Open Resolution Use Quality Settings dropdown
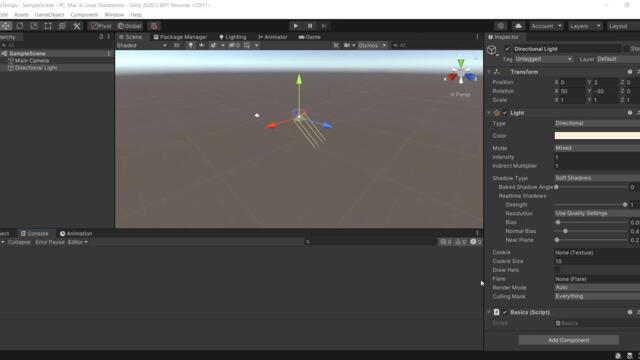Viewport: 640px width, 360px height. tap(597, 213)
